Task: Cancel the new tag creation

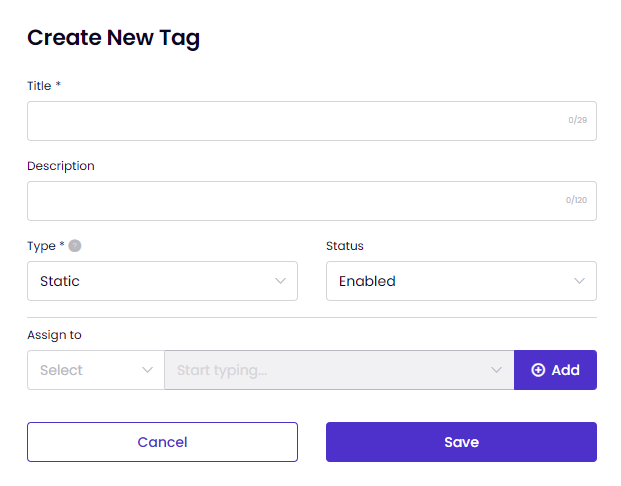Action: coord(162,442)
